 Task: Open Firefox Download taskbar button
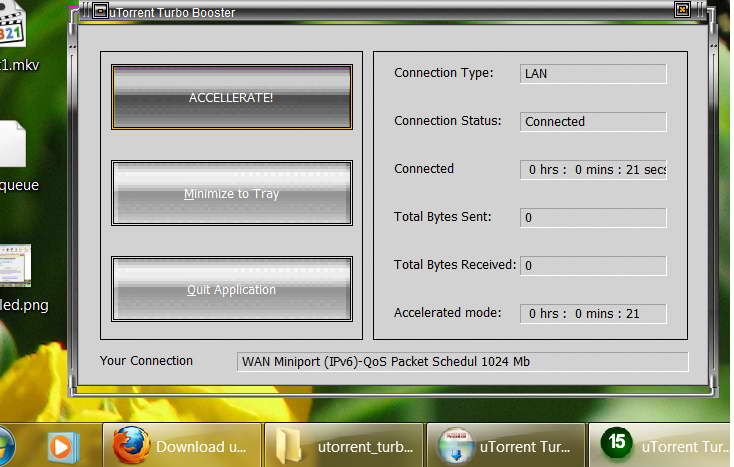click(x=182, y=445)
